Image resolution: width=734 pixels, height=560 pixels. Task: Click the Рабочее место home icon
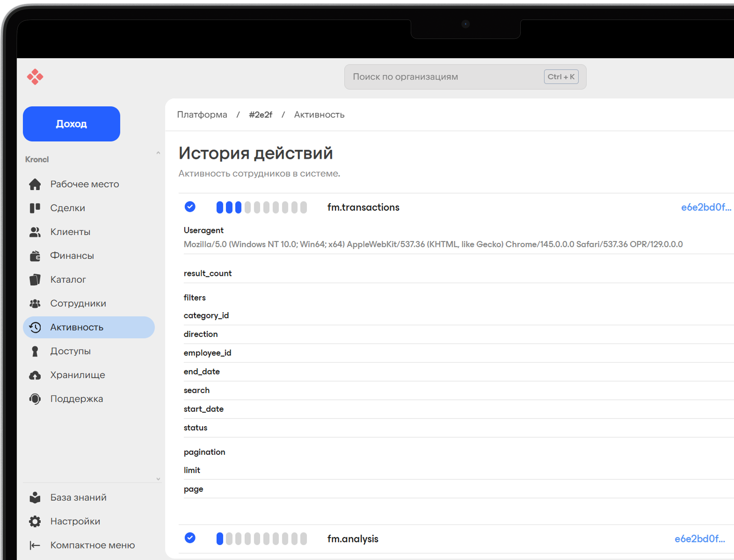tap(35, 184)
